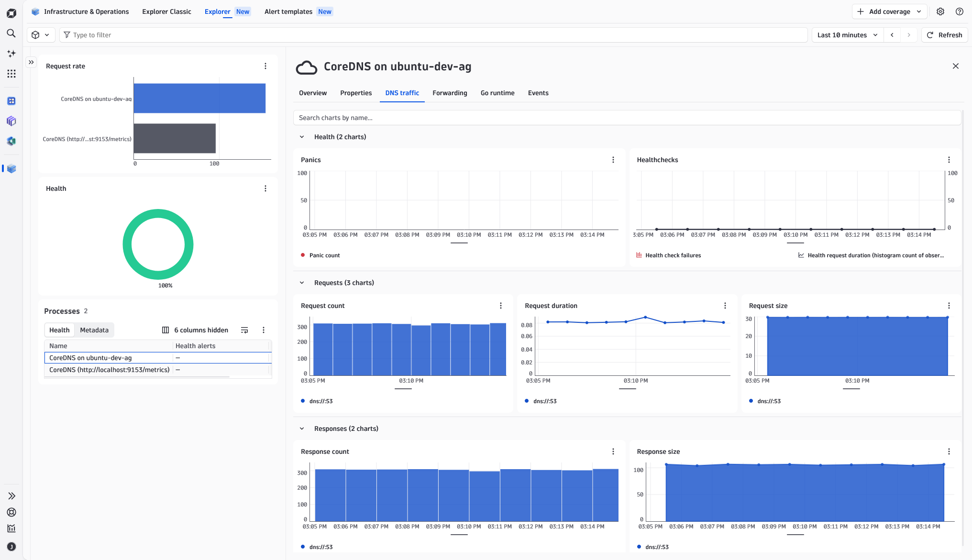The height and width of the screenshot is (560, 972).
Task: Toggle Health check failures legend series
Action: [669, 255]
